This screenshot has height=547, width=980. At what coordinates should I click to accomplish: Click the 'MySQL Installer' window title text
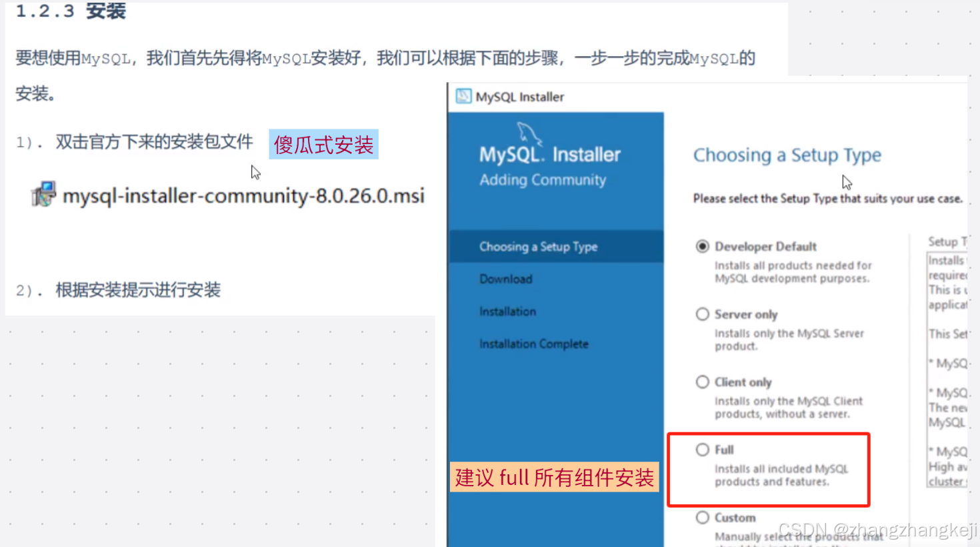pyautogui.click(x=520, y=97)
